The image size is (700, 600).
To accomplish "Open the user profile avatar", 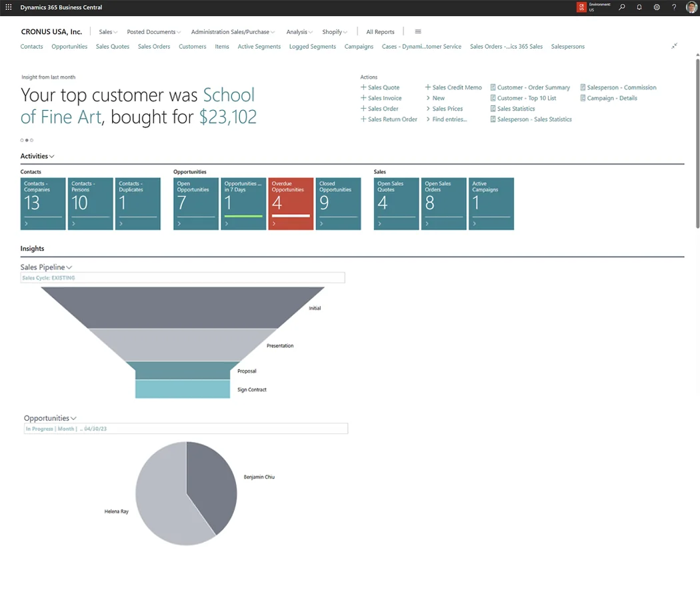I will coord(691,7).
